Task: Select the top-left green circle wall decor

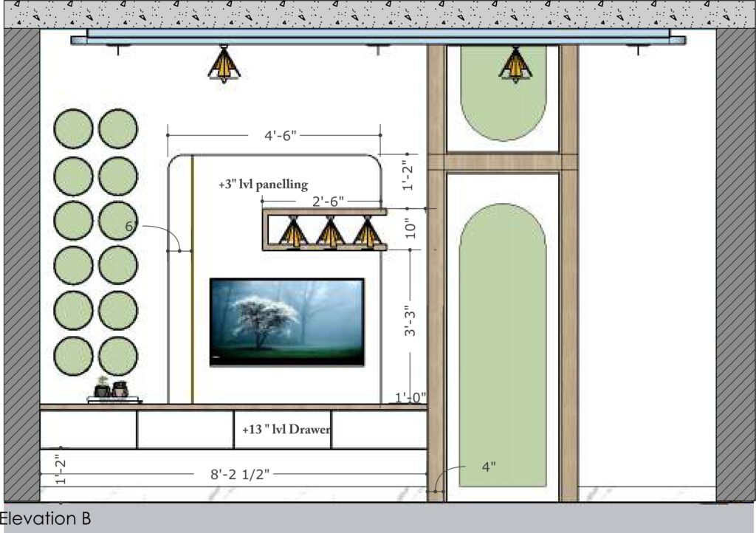Action: click(x=73, y=128)
